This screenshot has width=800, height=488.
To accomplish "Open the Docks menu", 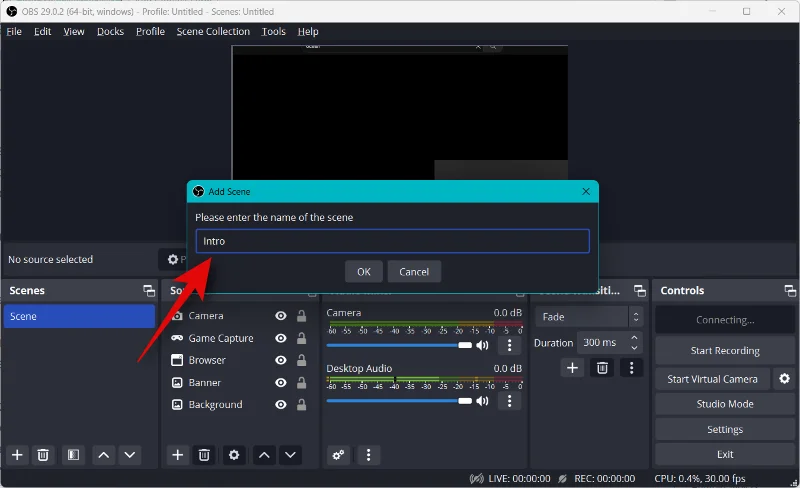I will pos(110,32).
